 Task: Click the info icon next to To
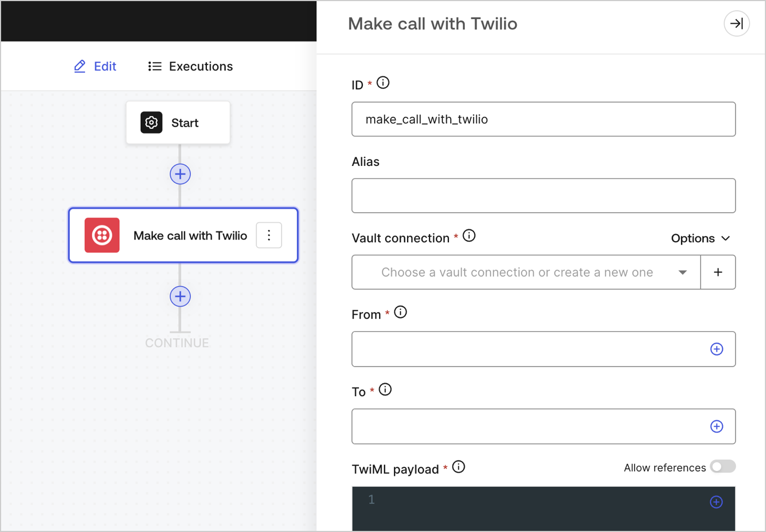tap(385, 390)
